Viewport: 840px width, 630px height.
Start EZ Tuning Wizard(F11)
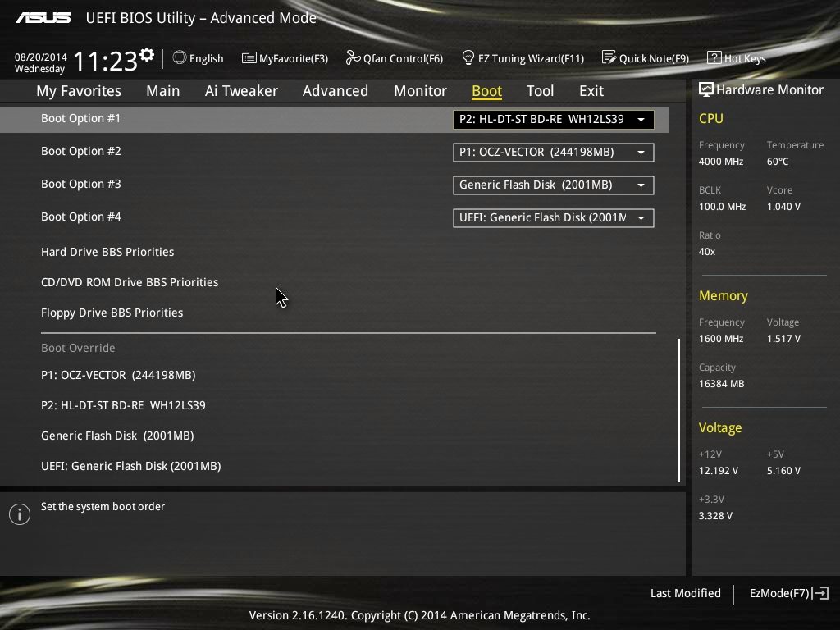tap(531, 58)
